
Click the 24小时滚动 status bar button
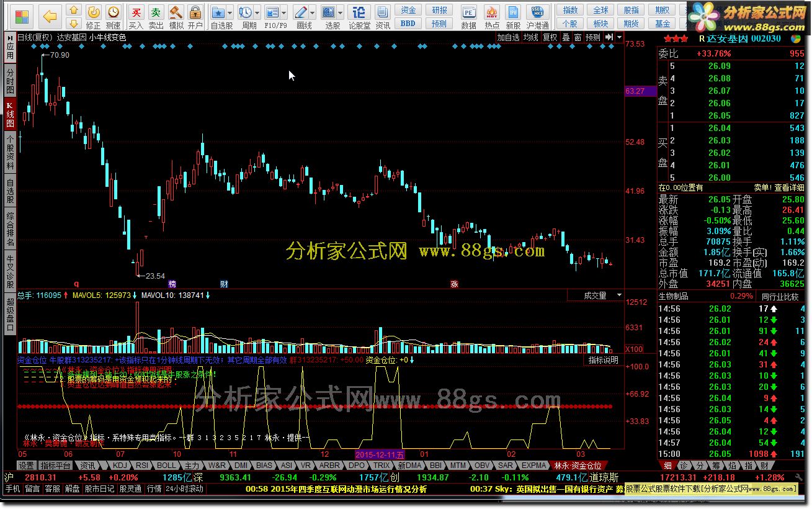pyautogui.click(x=185, y=489)
